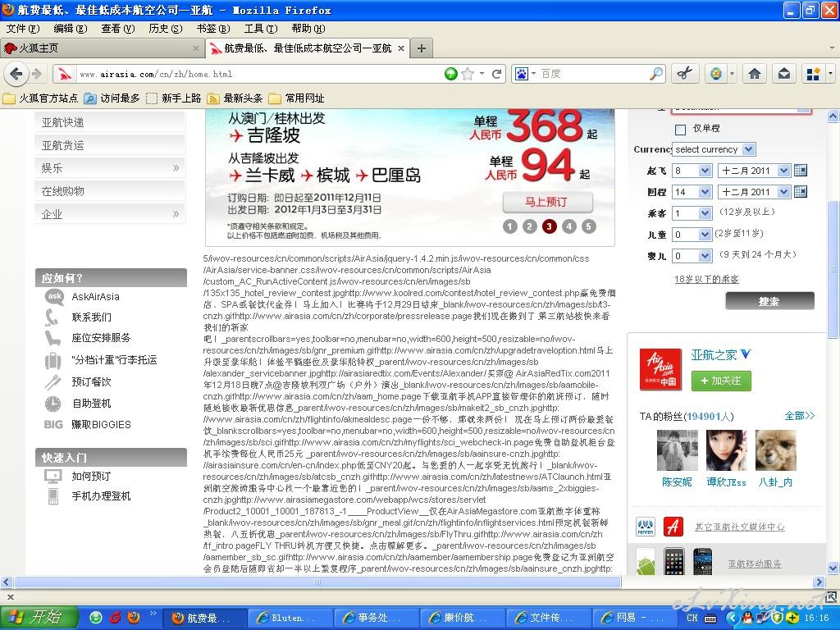Expand the 娱乐 sidebar menu
Image resolution: width=840 pixels, height=630 pixels.
(x=111, y=168)
